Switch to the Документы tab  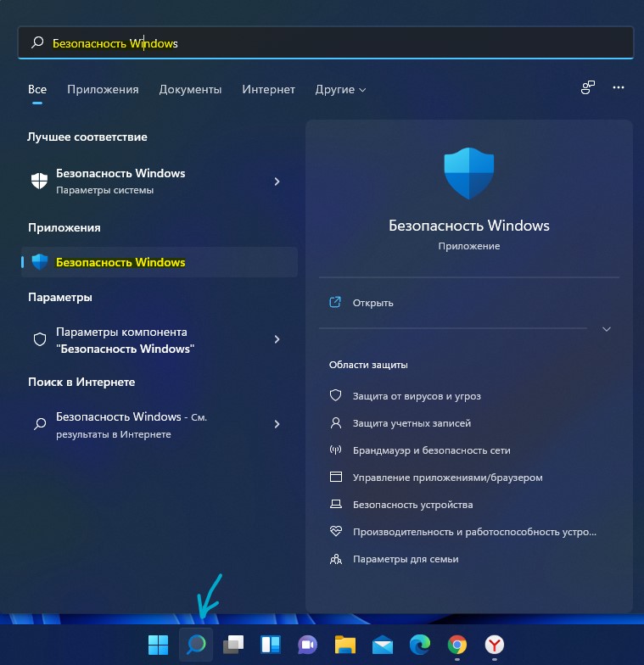tap(190, 90)
